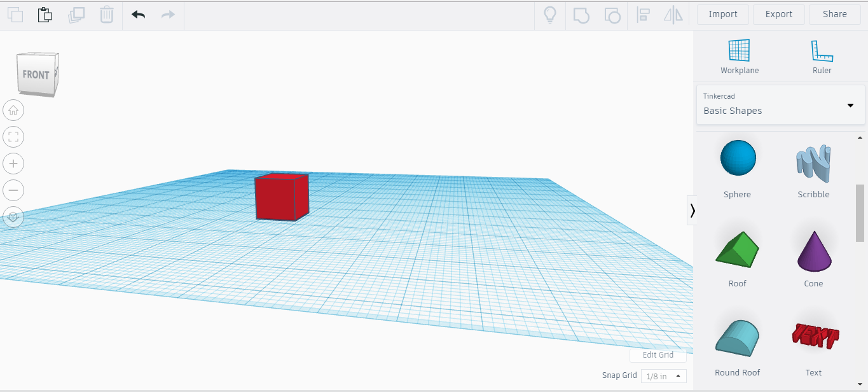Collapse the shapes panel with chevron
This screenshot has height=392, width=868.
692,211
